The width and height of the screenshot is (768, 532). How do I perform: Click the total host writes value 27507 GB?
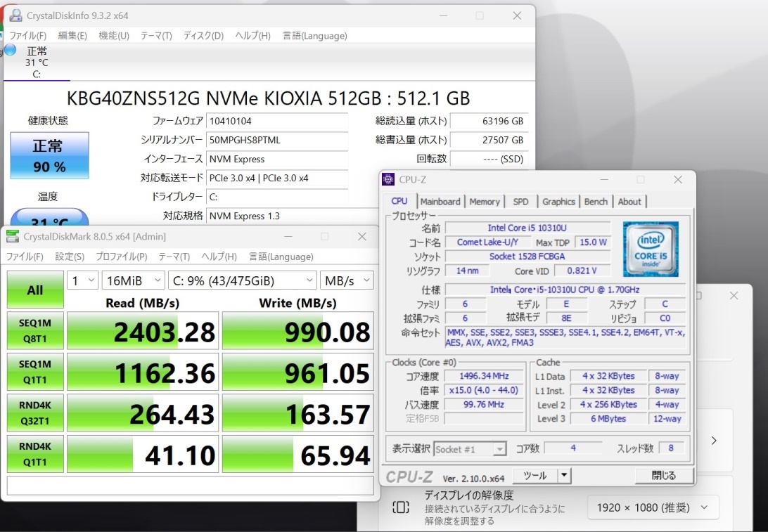click(489, 140)
